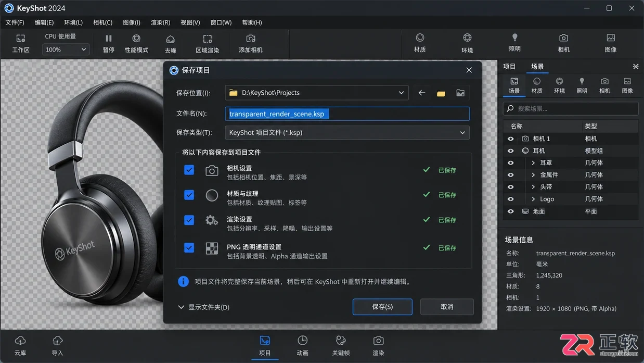This screenshot has height=363, width=644.
Task: Expand the 耳罩 tree node
Action: (x=533, y=163)
